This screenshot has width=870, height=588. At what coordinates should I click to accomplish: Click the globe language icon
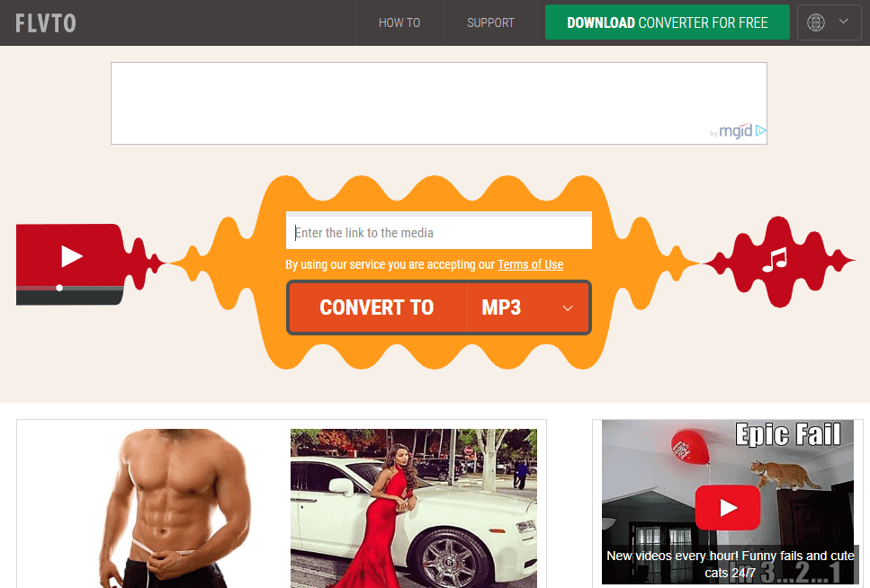pos(816,22)
